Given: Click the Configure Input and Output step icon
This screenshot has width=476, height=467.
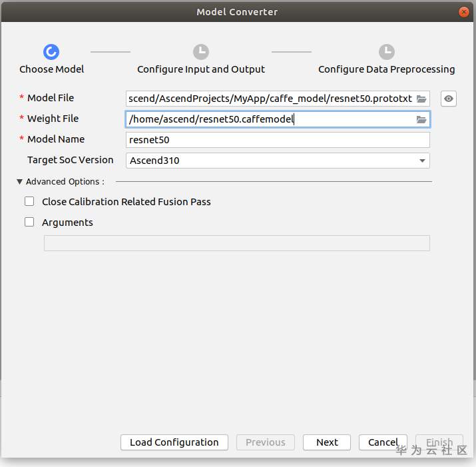Looking at the screenshot, I should coord(200,52).
